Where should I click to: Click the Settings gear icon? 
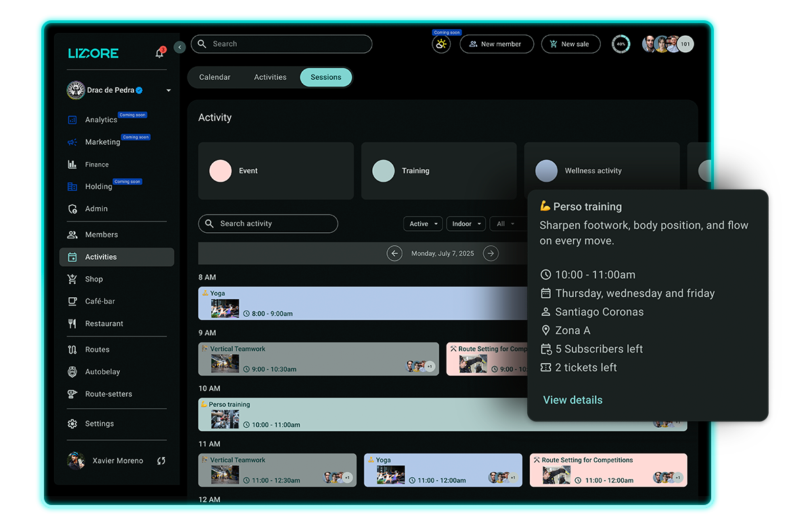(x=72, y=424)
